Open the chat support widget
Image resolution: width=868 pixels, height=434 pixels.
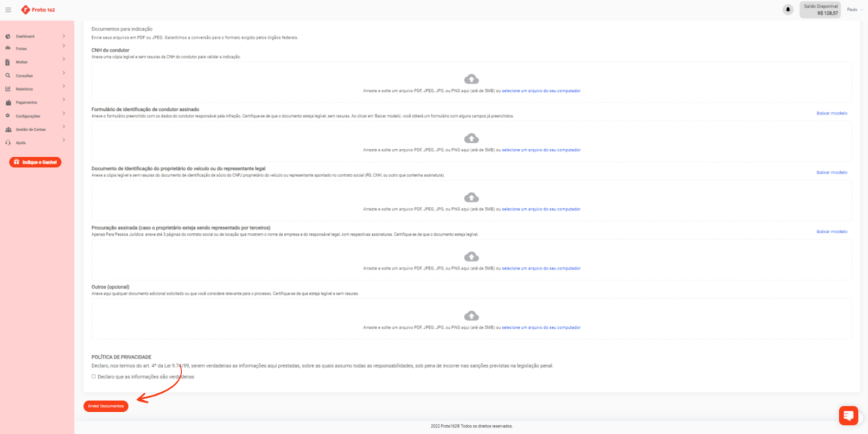coord(848,416)
